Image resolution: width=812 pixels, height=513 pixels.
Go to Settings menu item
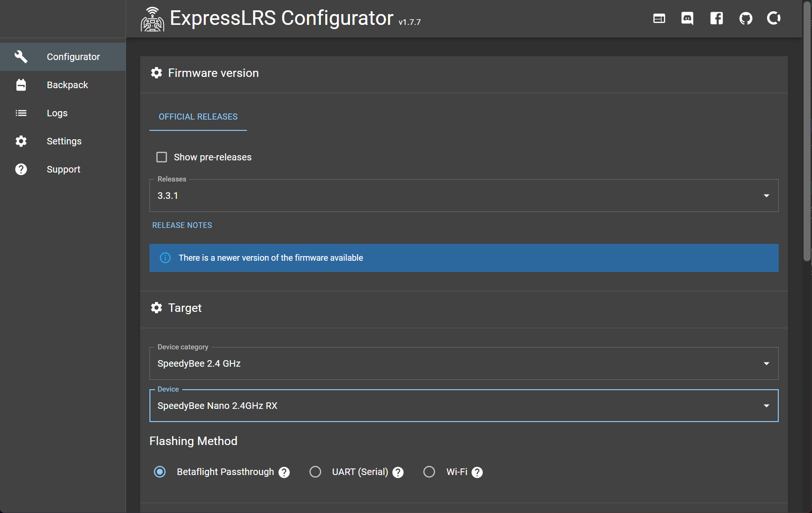click(x=63, y=141)
